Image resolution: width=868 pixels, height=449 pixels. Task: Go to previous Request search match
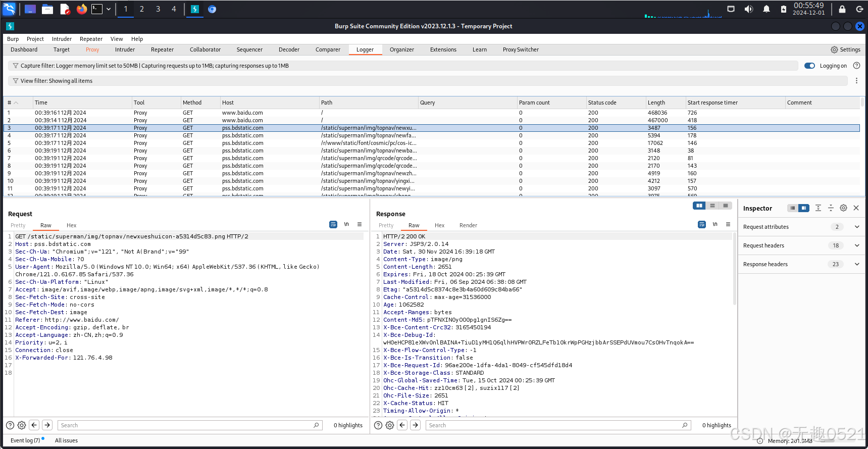(34, 425)
